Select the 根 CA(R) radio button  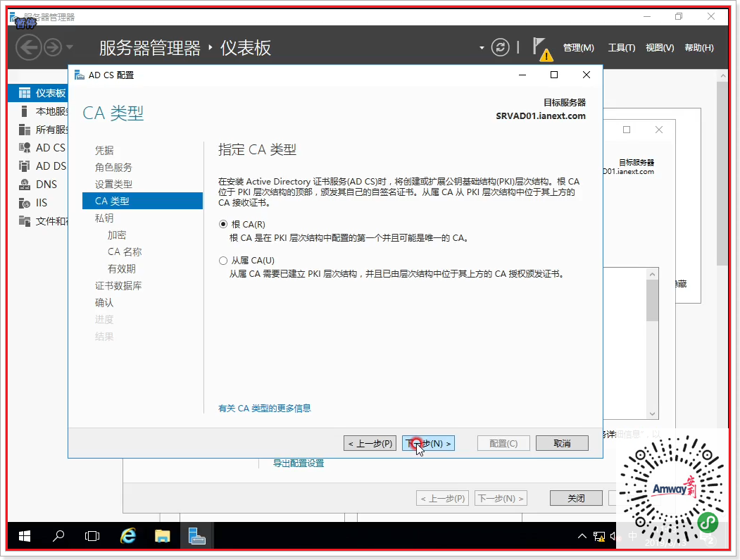pos(223,224)
